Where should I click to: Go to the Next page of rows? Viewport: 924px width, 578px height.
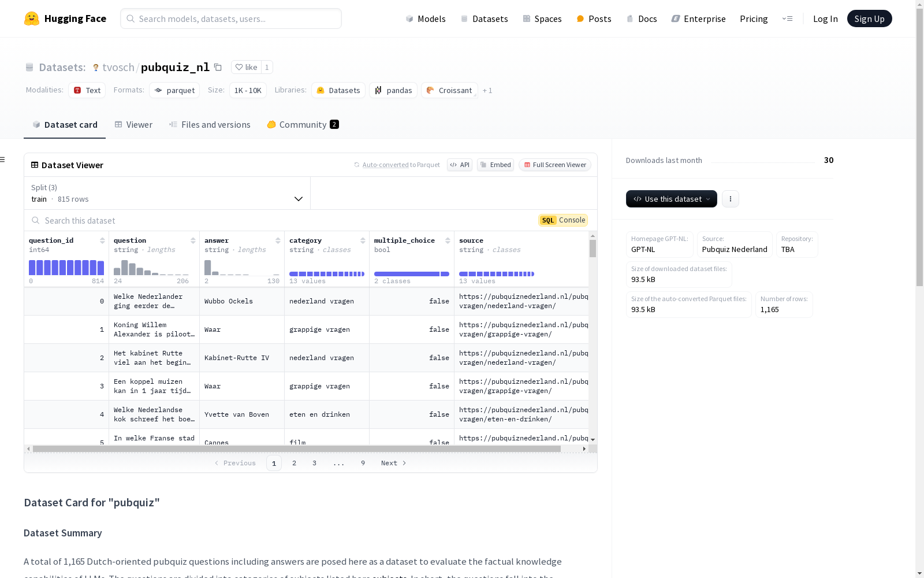tap(393, 463)
